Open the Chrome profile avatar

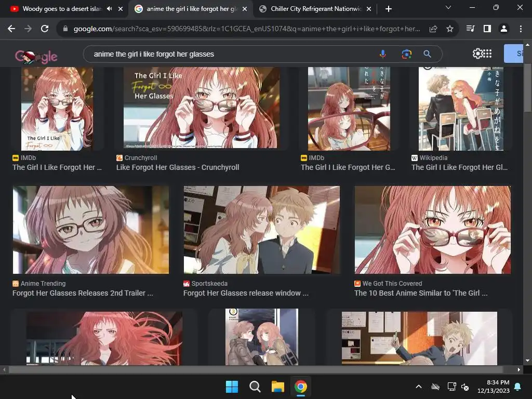click(x=504, y=29)
